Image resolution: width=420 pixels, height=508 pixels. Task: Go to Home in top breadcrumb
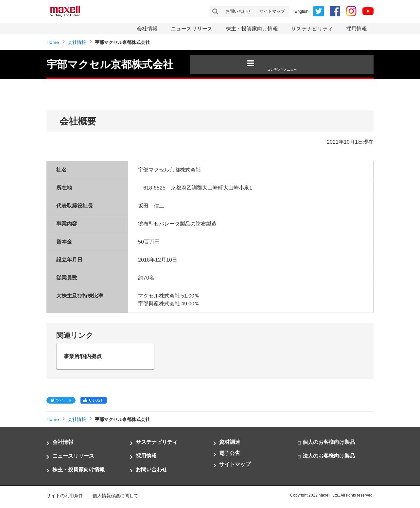(x=53, y=43)
